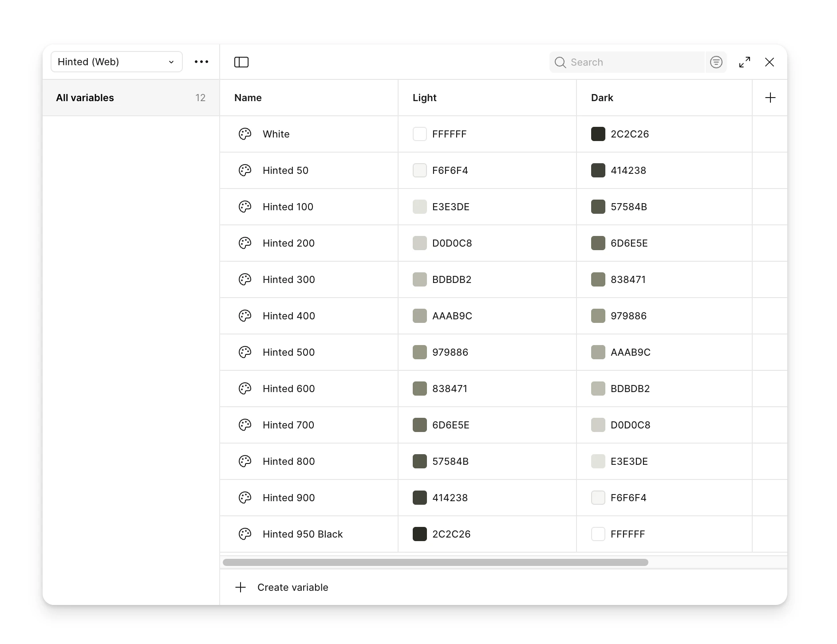
Task: Click the palette icon for Hinted 900
Action: coord(245,498)
